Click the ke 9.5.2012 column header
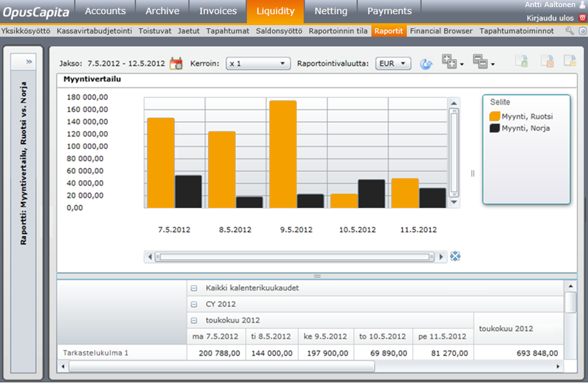 (325, 337)
